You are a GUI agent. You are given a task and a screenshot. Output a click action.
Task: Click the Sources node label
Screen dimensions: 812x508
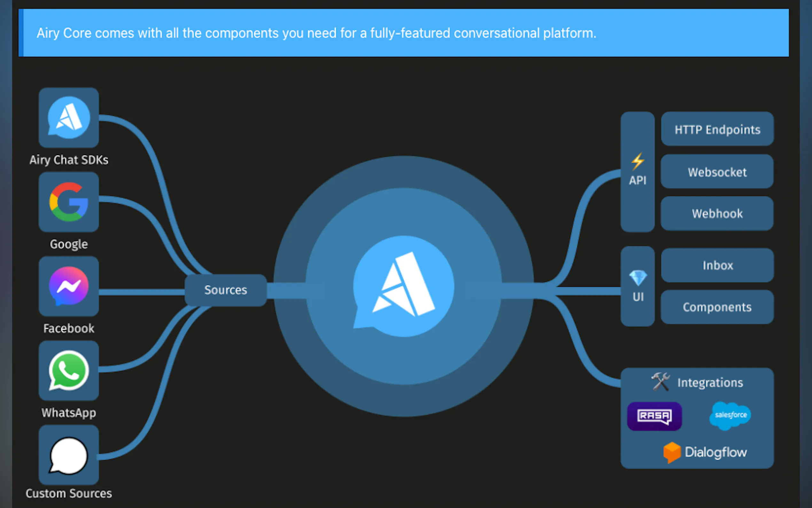tap(226, 290)
